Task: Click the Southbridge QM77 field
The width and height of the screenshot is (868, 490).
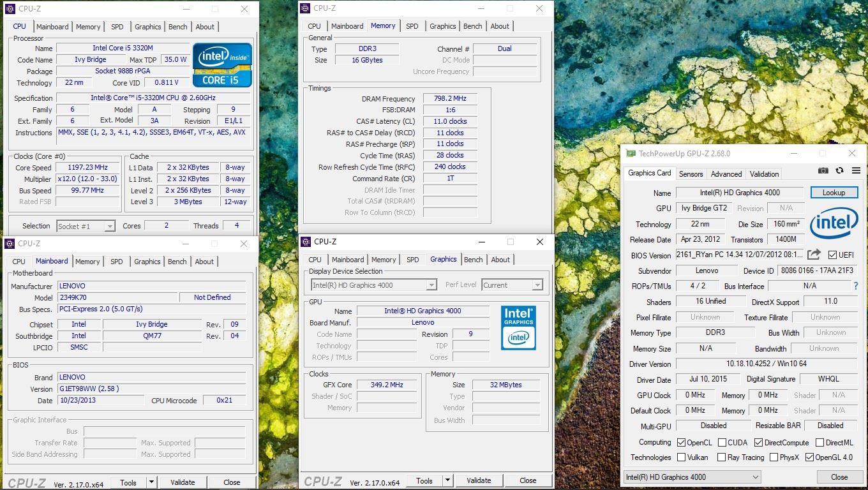Action: pyautogui.click(x=151, y=336)
